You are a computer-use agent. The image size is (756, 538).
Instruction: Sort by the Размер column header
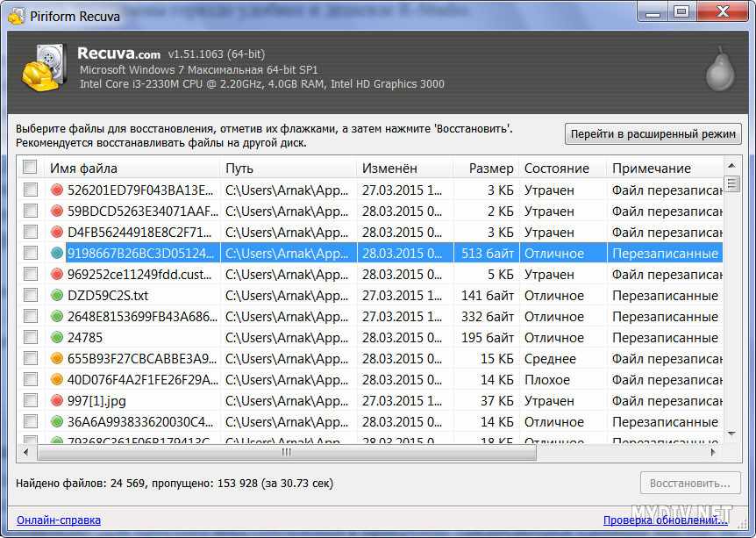487,168
